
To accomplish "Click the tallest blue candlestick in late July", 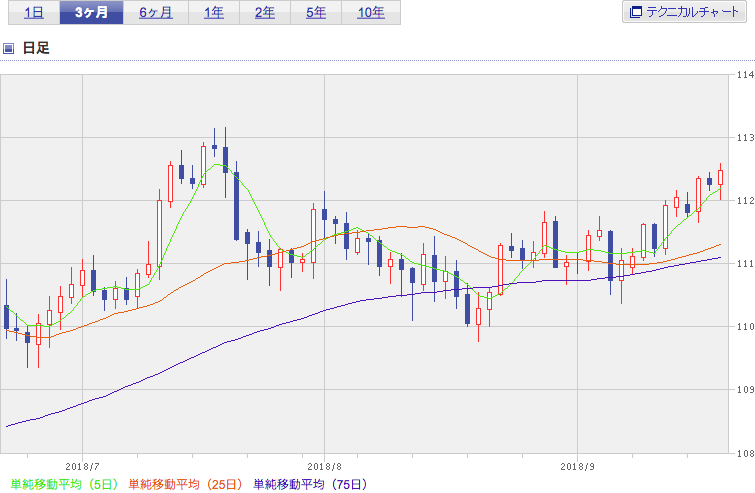I will click(x=236, y=206).
